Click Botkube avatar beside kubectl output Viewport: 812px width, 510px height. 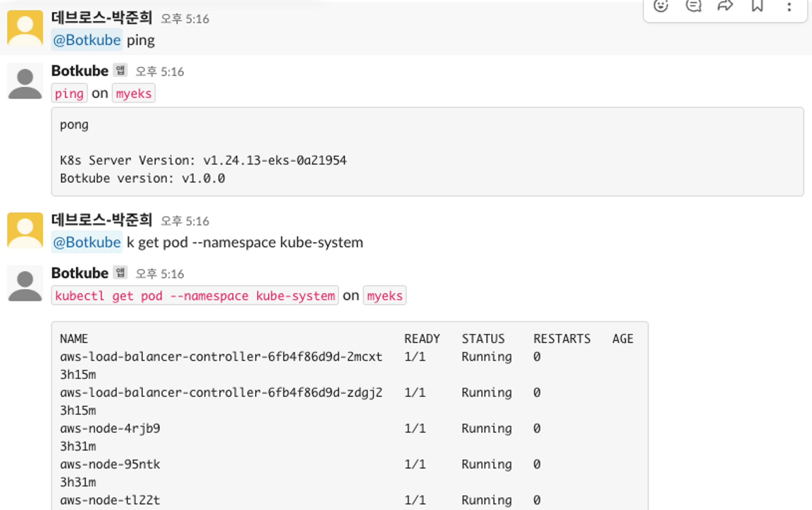coord(25,283)
